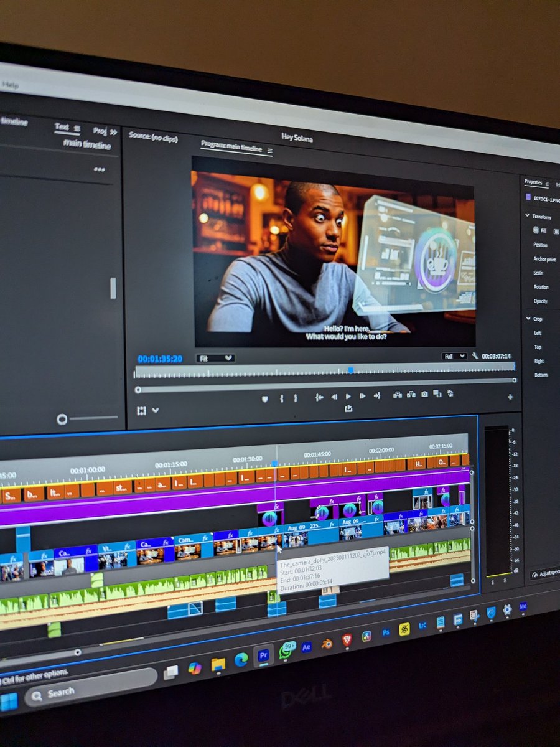Screen dimensions: 560x747
Task: Open Media Encoder from the taskbar
Action: [x=523, y=606]
